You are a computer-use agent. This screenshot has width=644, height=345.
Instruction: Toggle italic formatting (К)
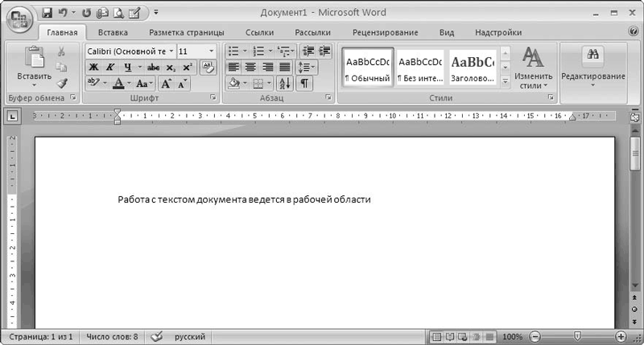109,68
